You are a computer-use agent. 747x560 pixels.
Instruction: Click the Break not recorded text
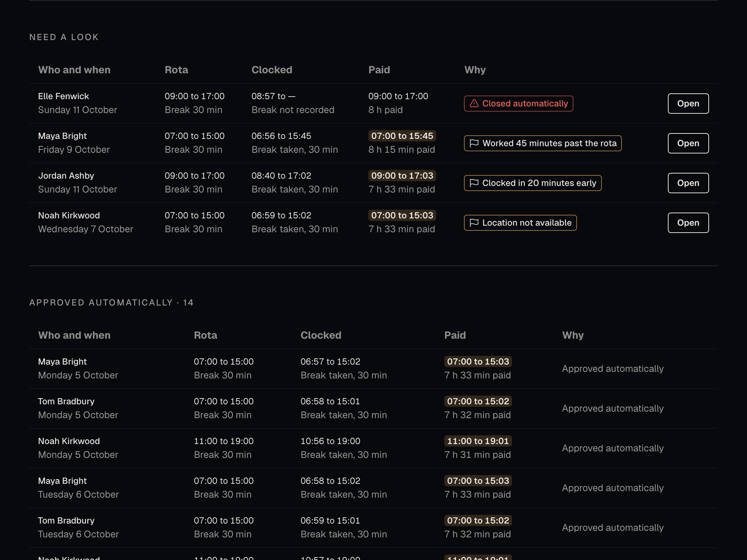click(293, 110)
